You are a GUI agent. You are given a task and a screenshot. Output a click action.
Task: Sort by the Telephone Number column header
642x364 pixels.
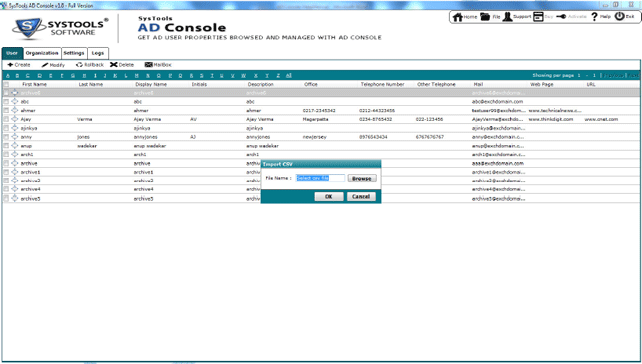(382, 84)
